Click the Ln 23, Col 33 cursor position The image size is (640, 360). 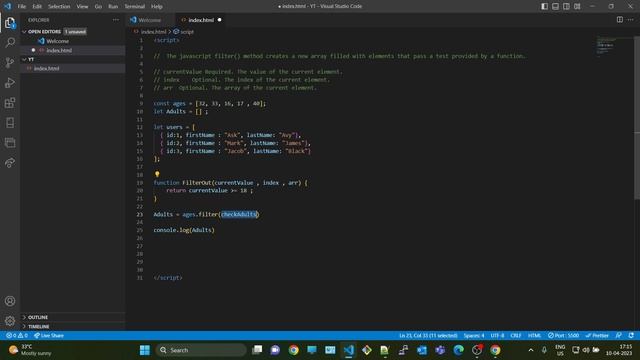(x=428, y=336)
